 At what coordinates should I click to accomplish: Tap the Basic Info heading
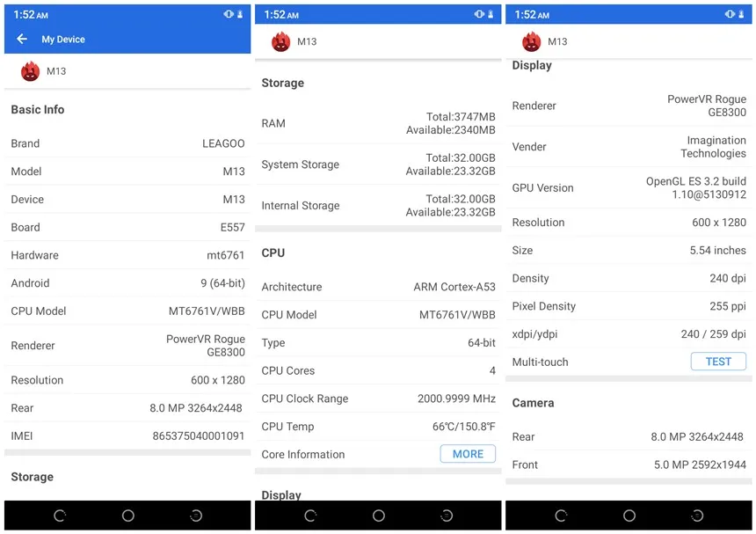[38, 109]
